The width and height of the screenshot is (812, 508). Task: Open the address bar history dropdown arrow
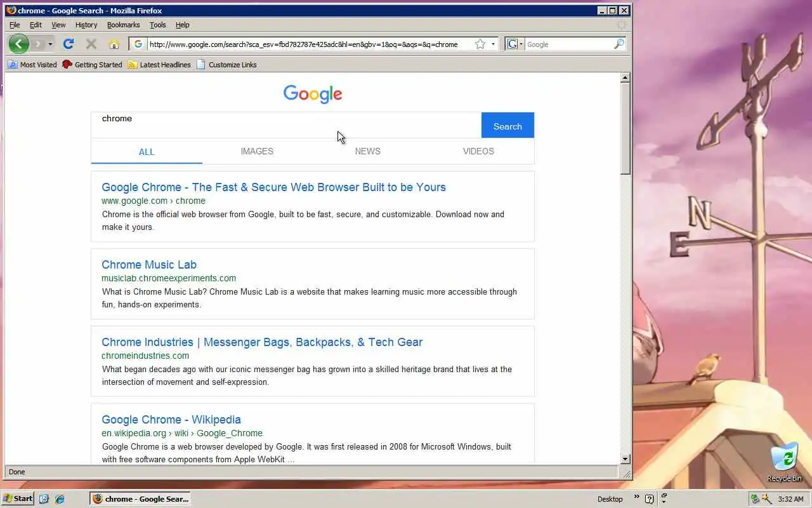coord(493,44)
